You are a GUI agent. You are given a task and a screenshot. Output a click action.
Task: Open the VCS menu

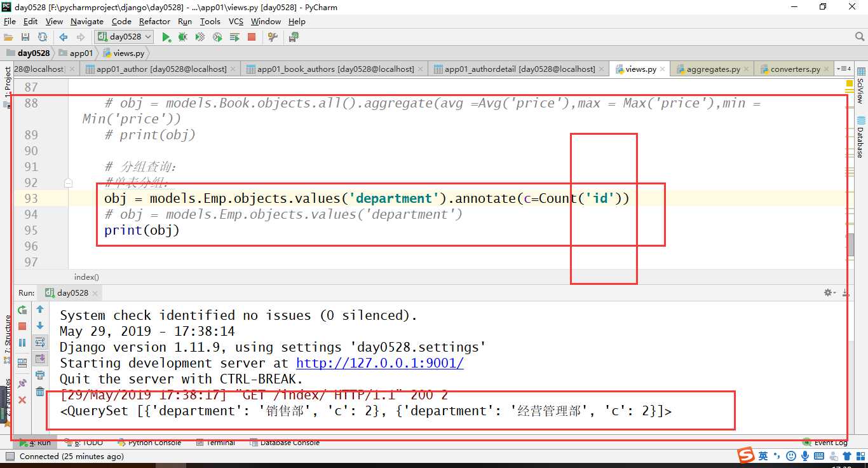[236, 21]
